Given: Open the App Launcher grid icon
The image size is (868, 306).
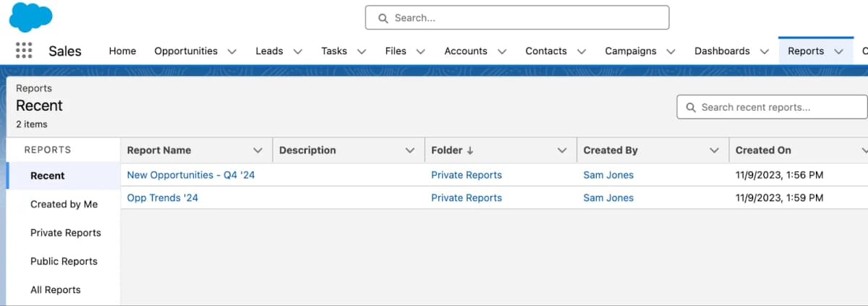Looking at the screenshot, I should pos(24,51).
